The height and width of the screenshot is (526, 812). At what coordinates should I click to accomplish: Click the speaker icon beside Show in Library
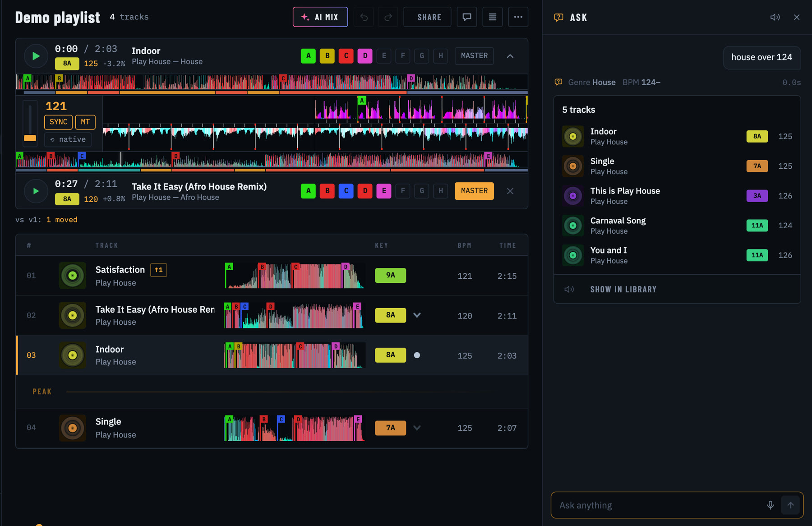pos(569,289)
